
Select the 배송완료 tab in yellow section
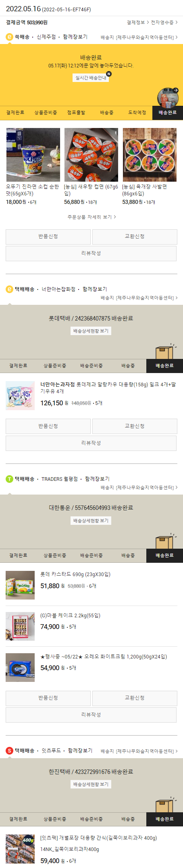[x=168, y=113]
